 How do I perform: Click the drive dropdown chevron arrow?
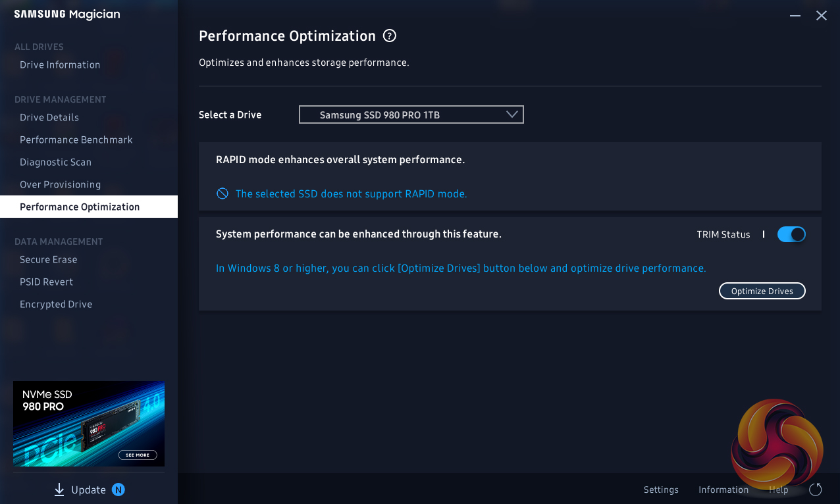pyautogui.click(x=512, y=114)
